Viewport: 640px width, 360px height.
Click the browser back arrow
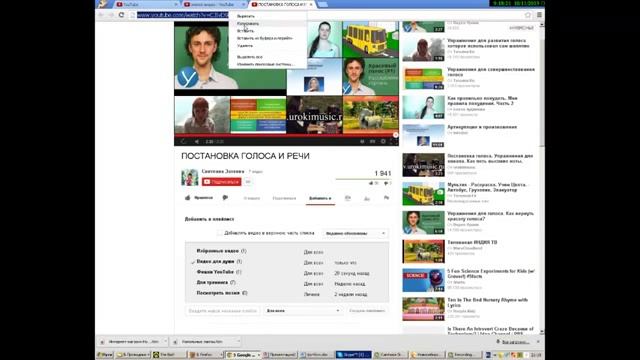click(x=101, y=15)
